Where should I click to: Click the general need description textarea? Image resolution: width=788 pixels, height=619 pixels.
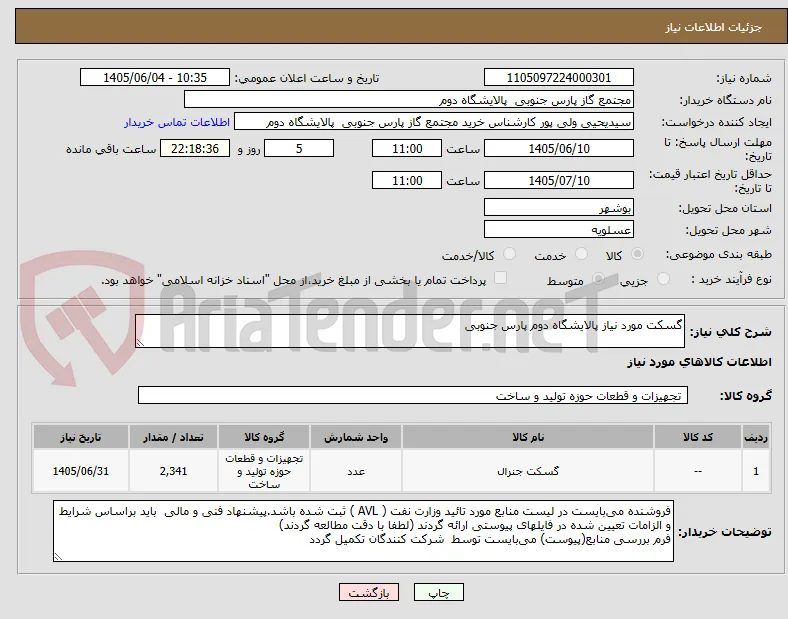tap(410, 331)
